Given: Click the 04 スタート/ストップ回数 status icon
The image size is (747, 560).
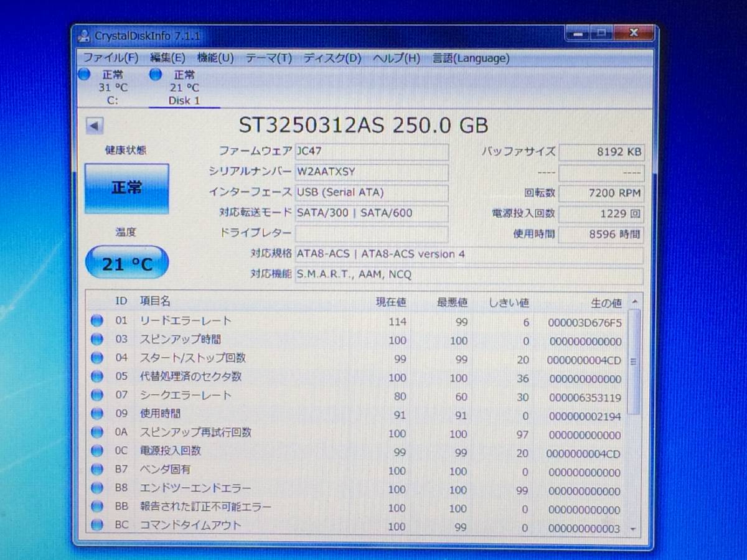Looking at the screenshot, I should tap(96, 358).
